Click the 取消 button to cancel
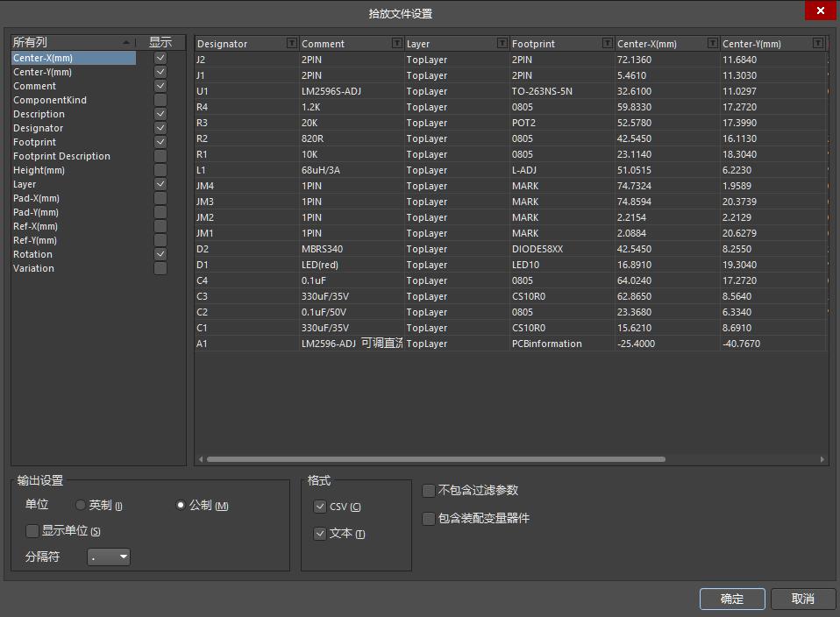840x617 pixels. pyautogui.click(x=802, y=599)
